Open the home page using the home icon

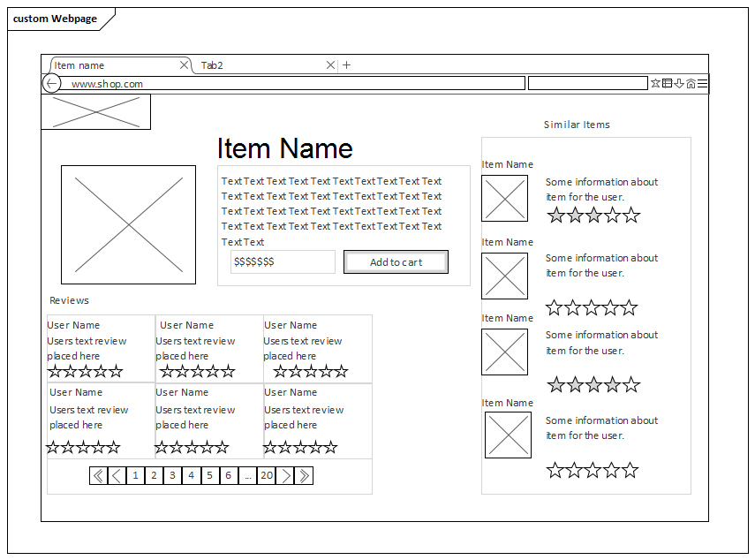691,83
